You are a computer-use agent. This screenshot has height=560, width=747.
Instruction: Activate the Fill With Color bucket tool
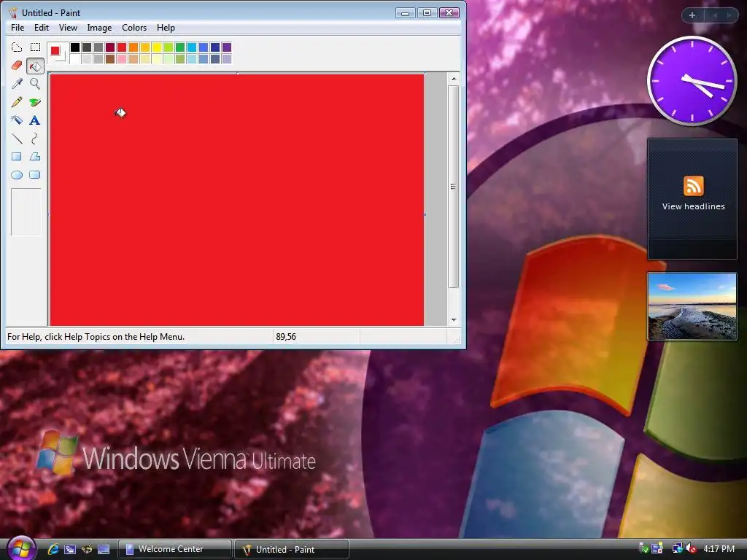[35, 66]
